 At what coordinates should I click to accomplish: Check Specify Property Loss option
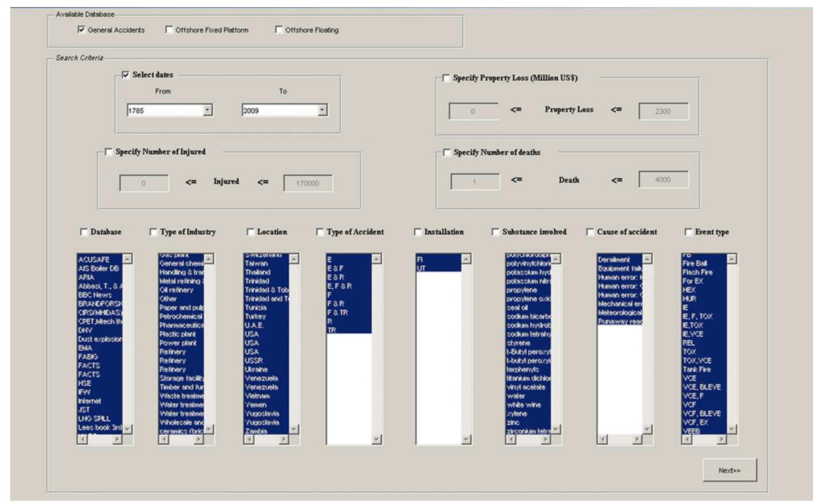pos(446,78)
